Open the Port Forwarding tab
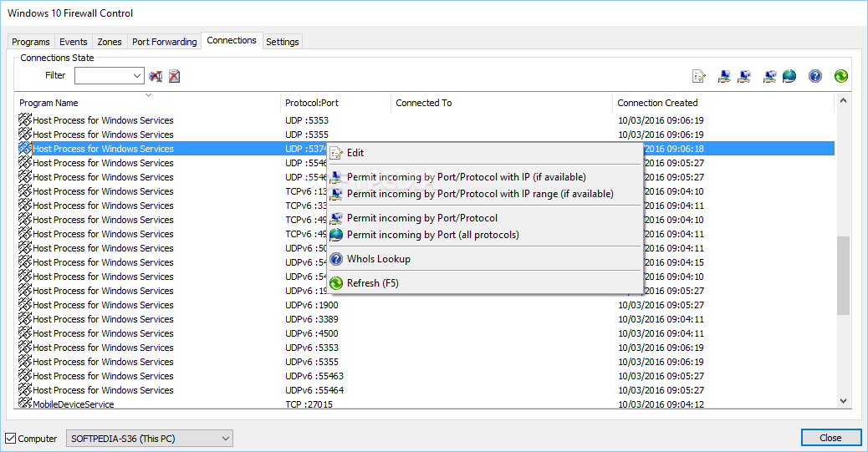Viewport: 868px width, 452px height. [x=165, y=42]
